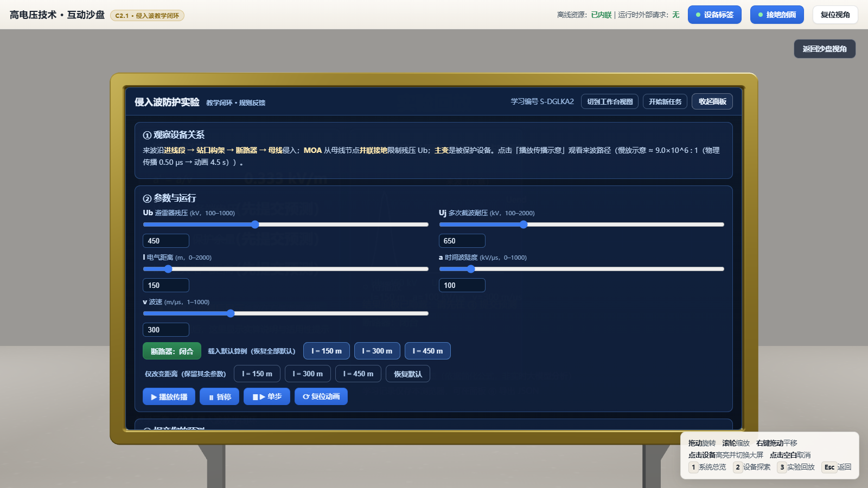Toggle the 断路器: 闭合 breaker state

coord(172,351)
